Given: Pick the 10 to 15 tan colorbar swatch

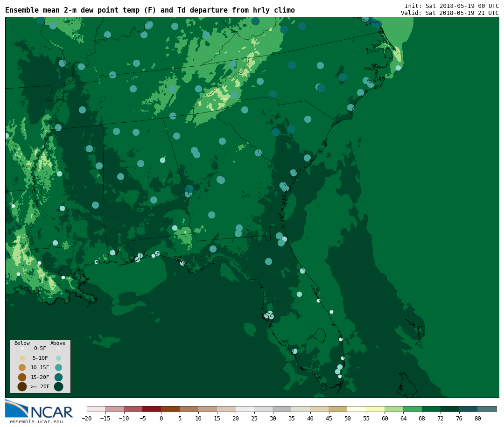Looking at the screenshot, I should pos(208,409).
